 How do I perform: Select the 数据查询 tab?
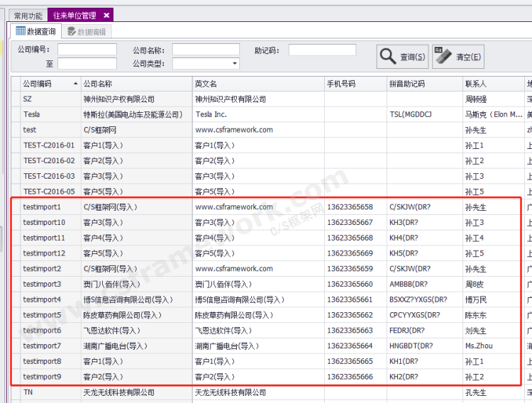(x=35, y=31)
